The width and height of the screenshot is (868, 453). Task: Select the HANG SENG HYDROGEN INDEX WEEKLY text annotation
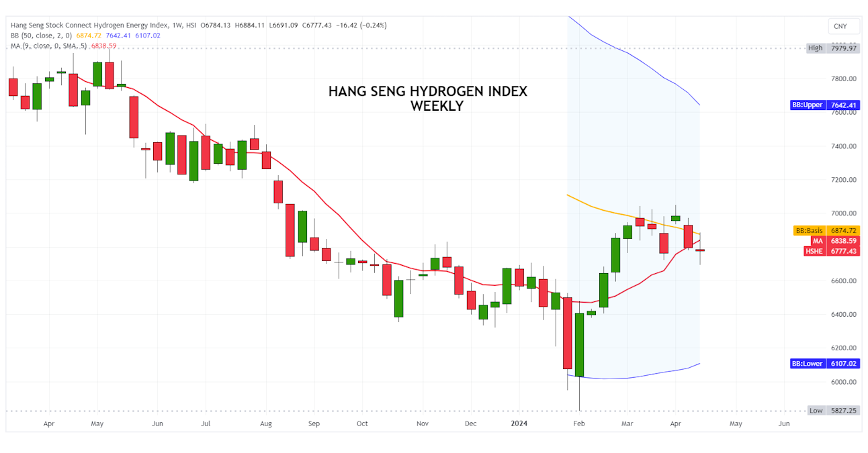(428, 99)
